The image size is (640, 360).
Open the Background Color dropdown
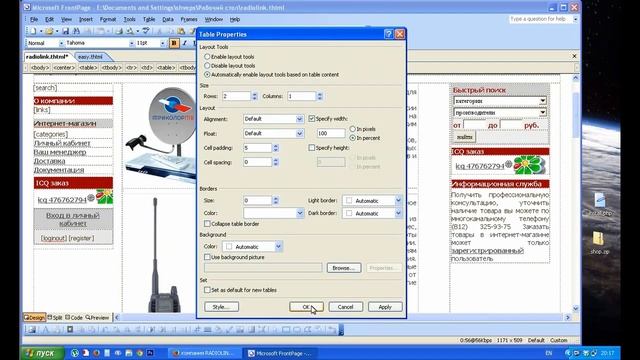tap(278, 247)
